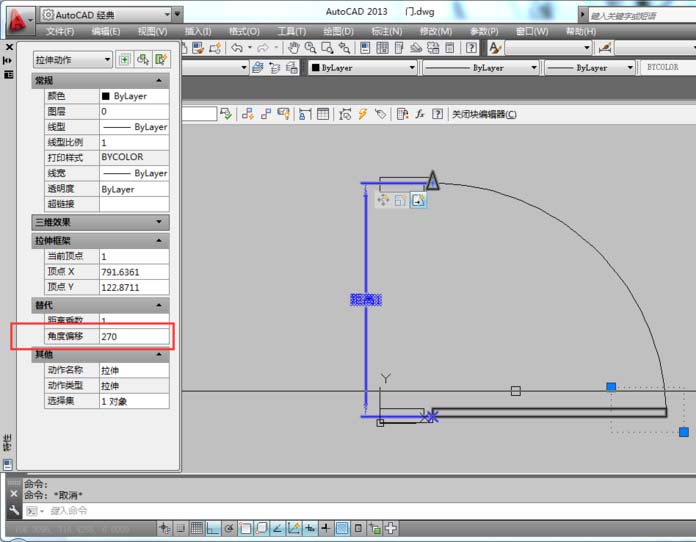Toggle ortho mode in status bar
696x542 pixels.
[x=214, y=528]
